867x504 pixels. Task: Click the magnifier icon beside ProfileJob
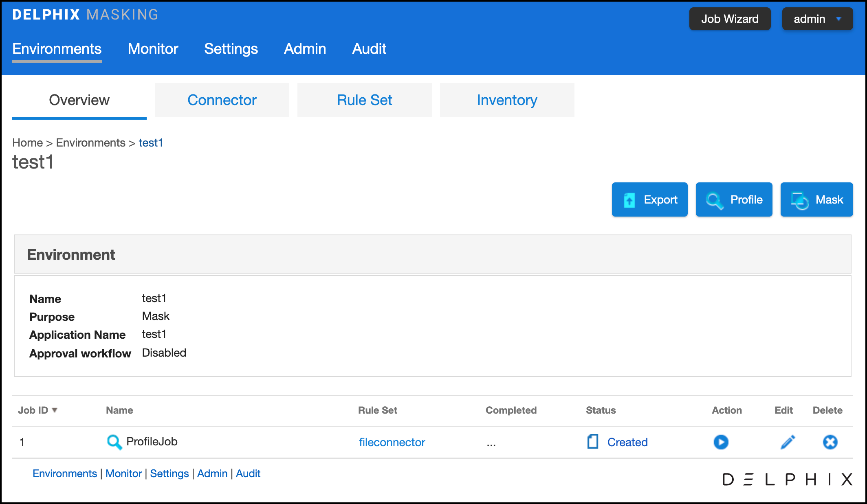[114, 442]
